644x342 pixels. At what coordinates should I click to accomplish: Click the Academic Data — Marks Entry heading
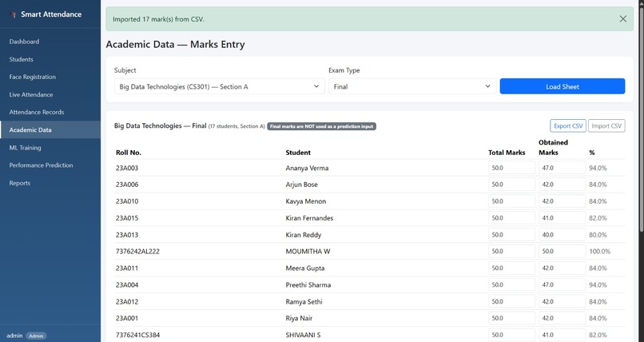pos(175,44)
